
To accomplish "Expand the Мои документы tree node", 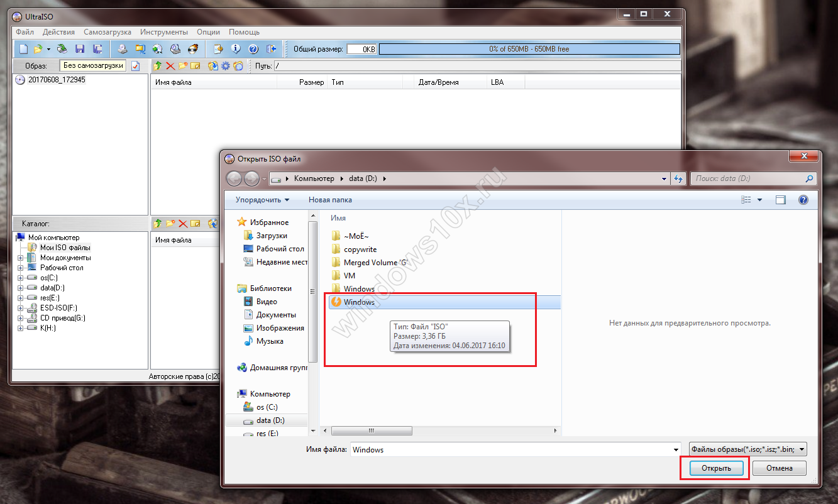I will pos(21,258).
